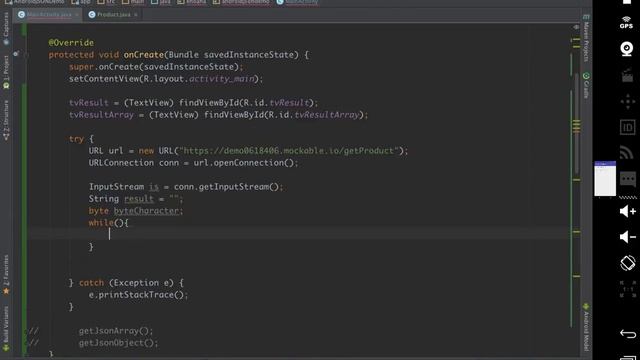Place cursor inside the while() parentheses

click(118, 223)
